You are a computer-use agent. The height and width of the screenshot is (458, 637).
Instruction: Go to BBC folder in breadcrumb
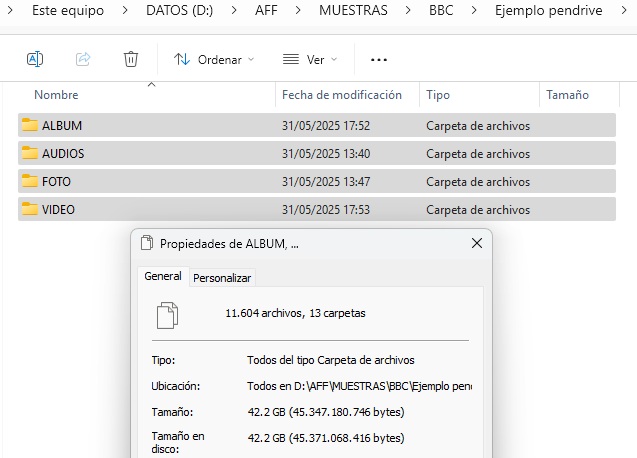(x=441, y=11)
